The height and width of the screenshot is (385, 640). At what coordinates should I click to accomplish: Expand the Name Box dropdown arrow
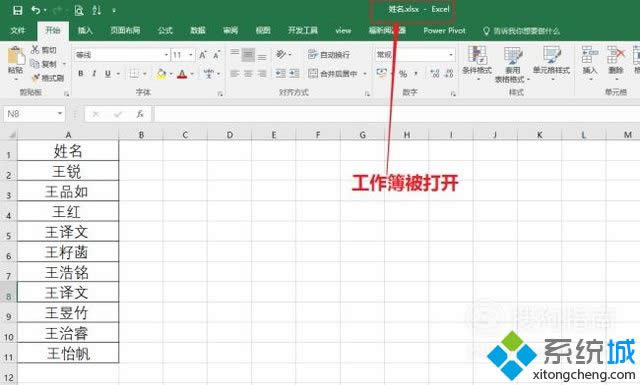60,113
